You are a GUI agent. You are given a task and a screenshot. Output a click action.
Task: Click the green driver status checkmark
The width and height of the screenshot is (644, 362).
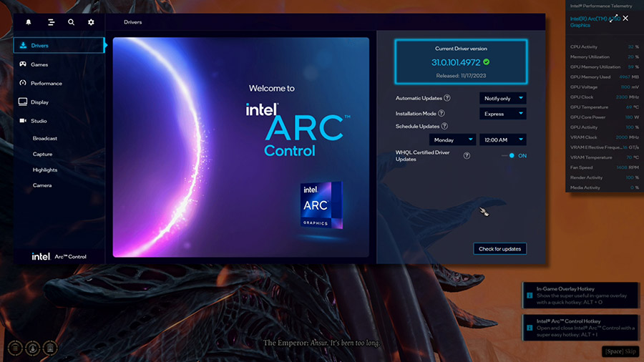[x=487, y=62]
